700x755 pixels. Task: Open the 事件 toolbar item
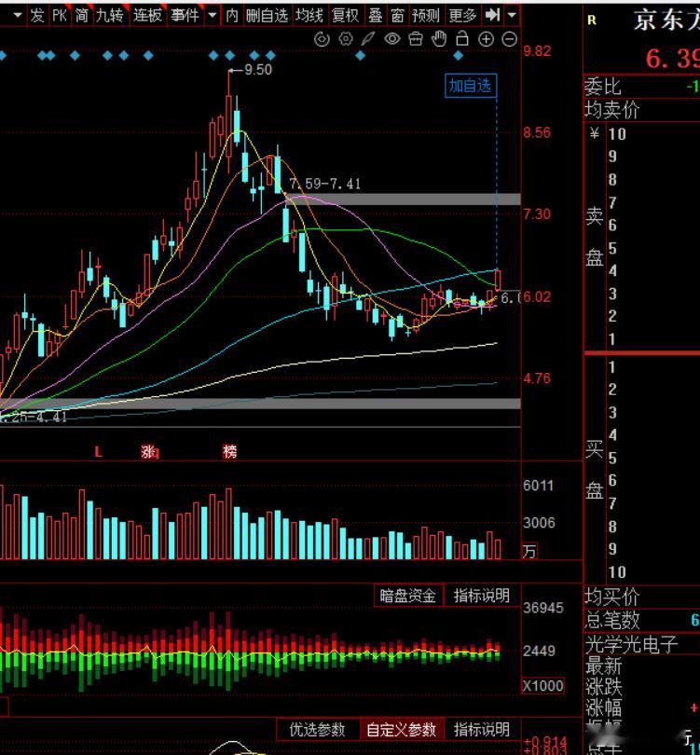(185, 16)
